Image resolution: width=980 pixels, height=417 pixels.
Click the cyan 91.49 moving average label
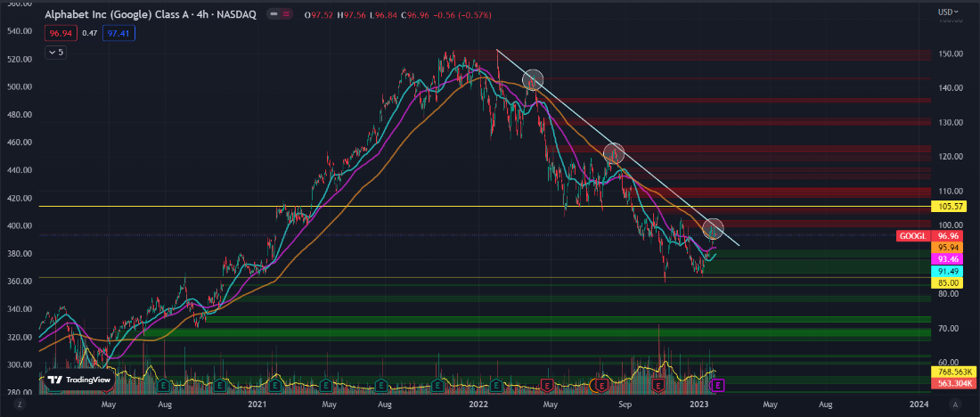point(949,272)
